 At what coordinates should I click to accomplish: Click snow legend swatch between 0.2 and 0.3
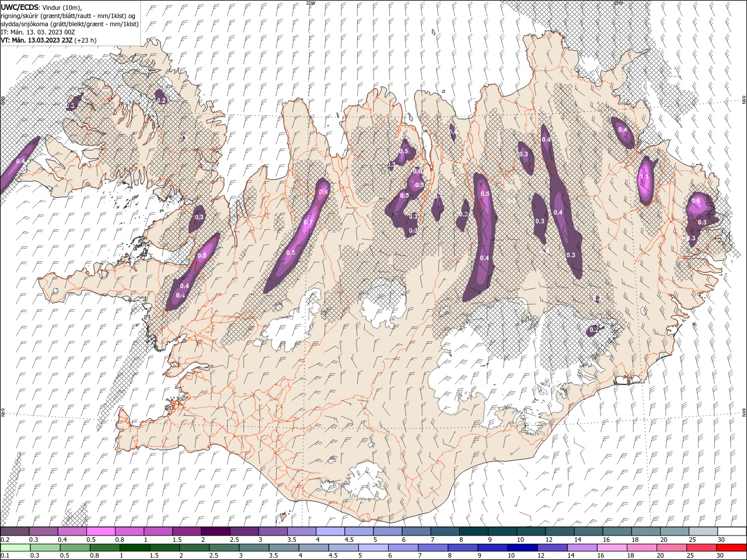tap(16, 531)
